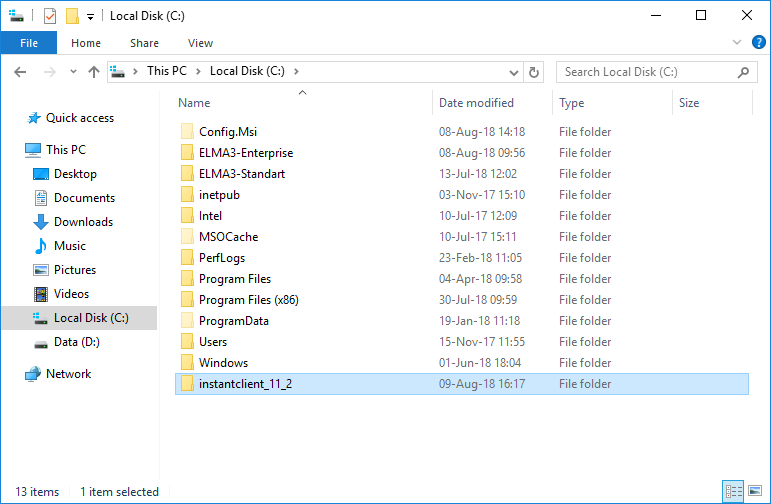
Task: Open the Downloads folder in sidebar
Action: (83, 222)
